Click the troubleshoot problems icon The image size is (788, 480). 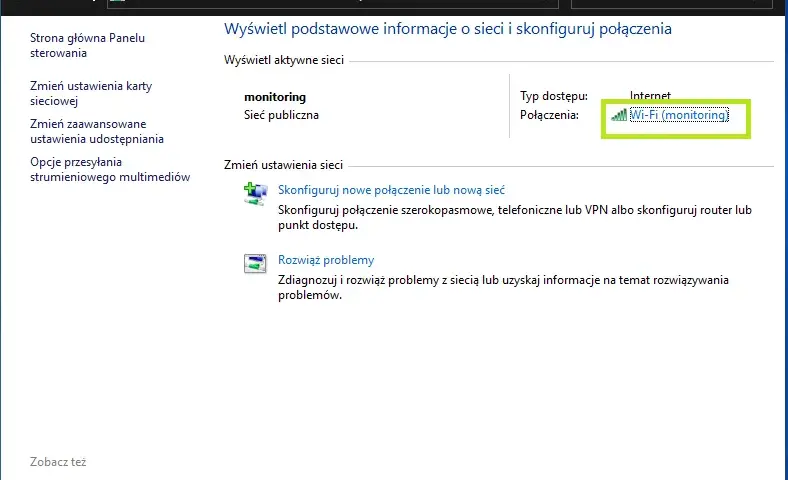click(x=255, y=263)
